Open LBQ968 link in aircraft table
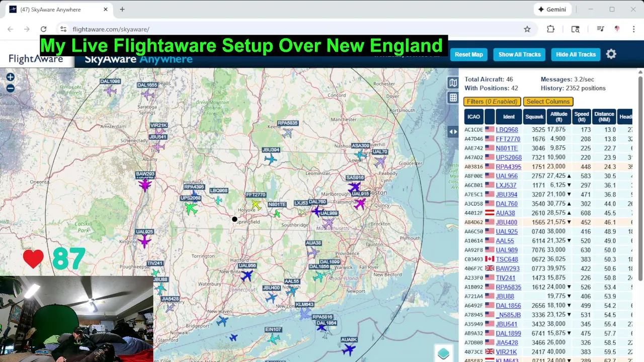The width and height of the screenshot is (644, 362). [507, 130]
